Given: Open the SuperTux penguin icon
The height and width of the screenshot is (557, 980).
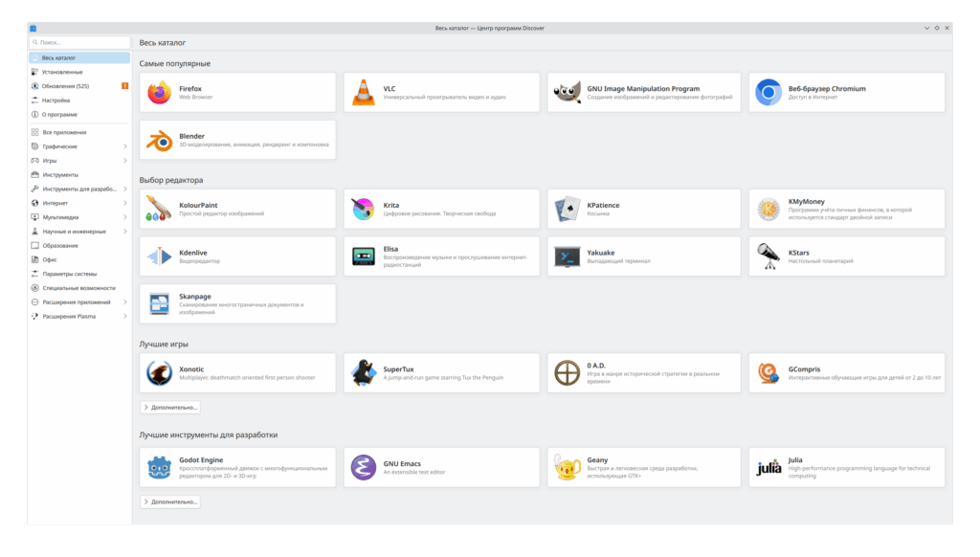Looking at the screenshot, I should point(363,372).
